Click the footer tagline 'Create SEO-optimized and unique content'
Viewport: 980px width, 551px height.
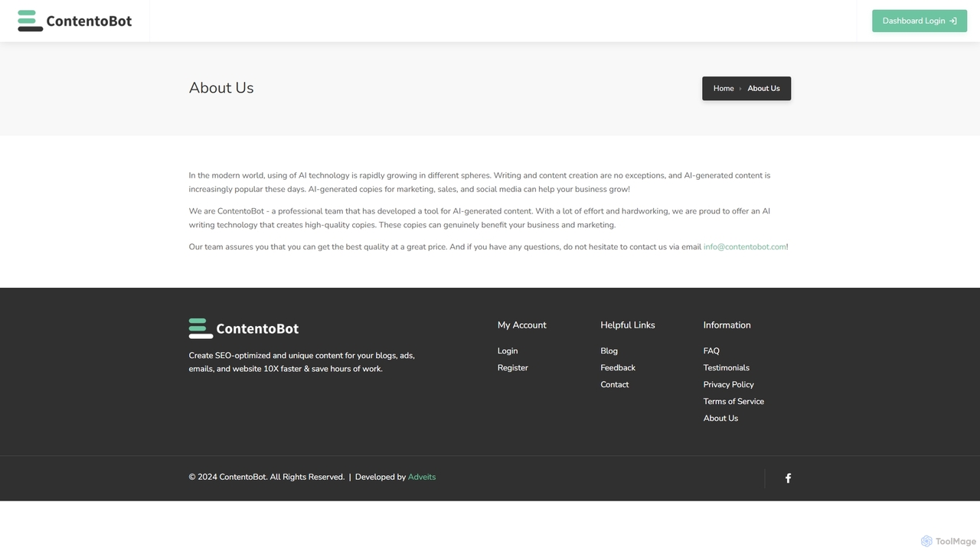tap(302, 362)
